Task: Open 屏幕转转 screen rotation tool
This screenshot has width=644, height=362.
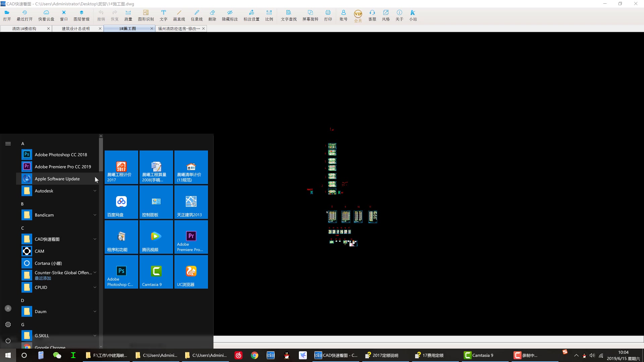Action: [x=310, y=15]
